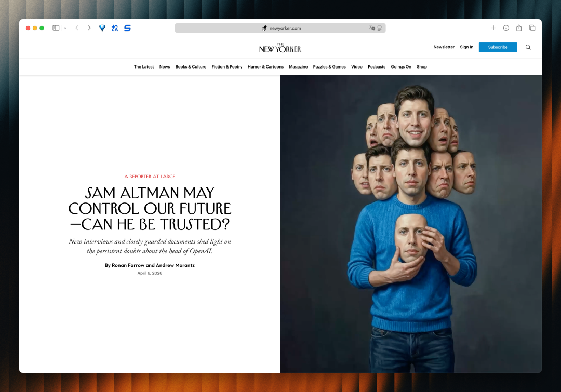This screenshot has width=561, height=392.
Task: Open the Puzzles & Games menu item
Action: 329,67
